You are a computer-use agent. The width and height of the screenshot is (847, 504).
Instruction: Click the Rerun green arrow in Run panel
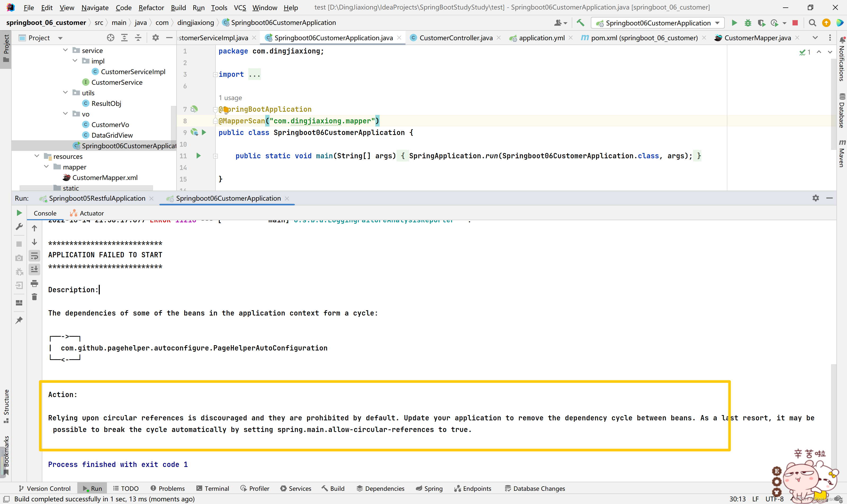19,213
